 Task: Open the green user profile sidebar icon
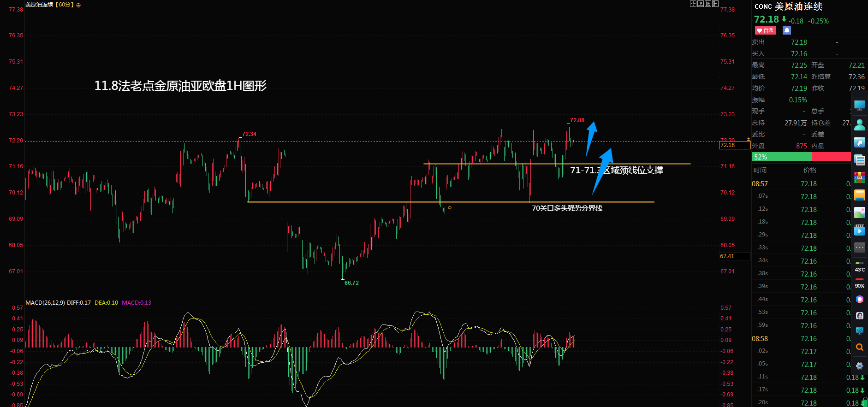[x=859, y=124]
